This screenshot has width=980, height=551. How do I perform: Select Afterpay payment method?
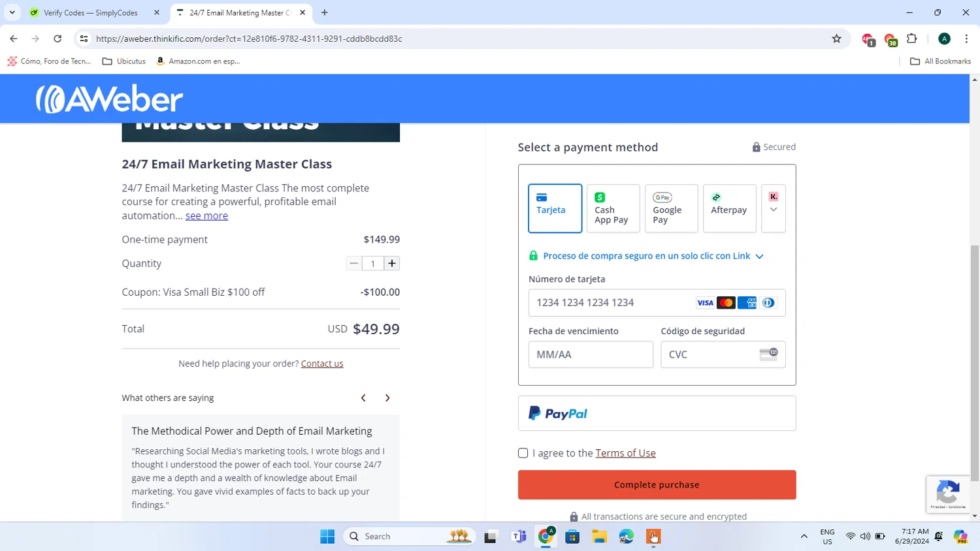[x=729, y=208]
